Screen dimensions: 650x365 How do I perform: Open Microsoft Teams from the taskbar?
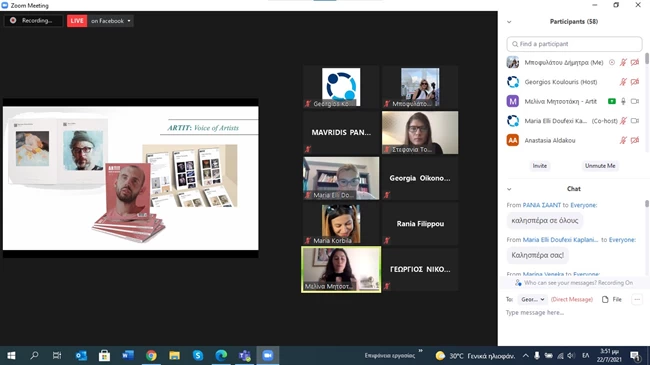(x=245, y=355)
